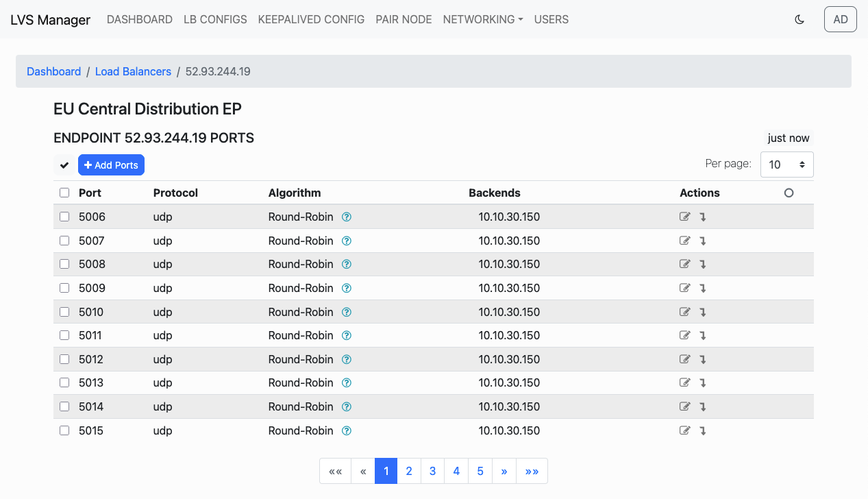
Task: Show Round-Robin help for port 5006
Action: pos(347,217)
